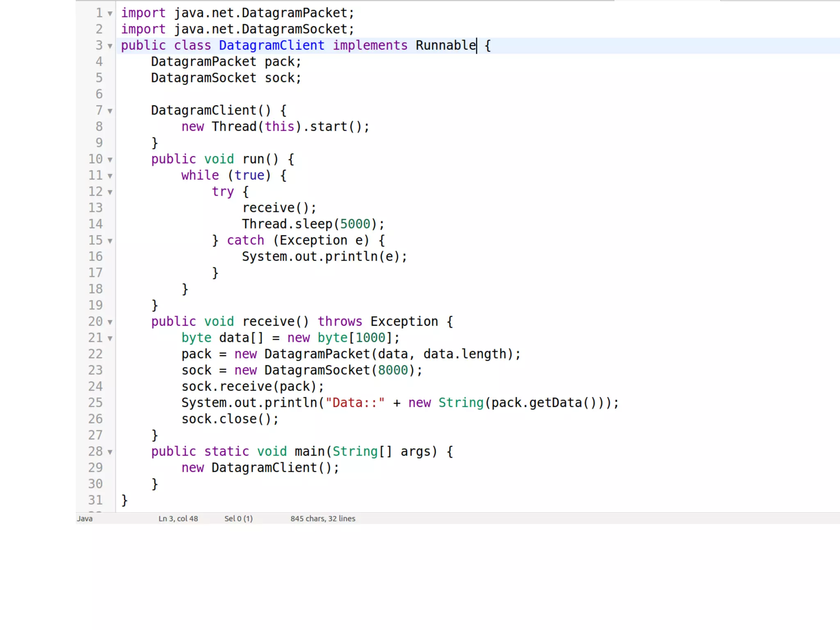Fold the main method at line 28
The height and width of the screenshot is (630, 840).
(110, 452)
